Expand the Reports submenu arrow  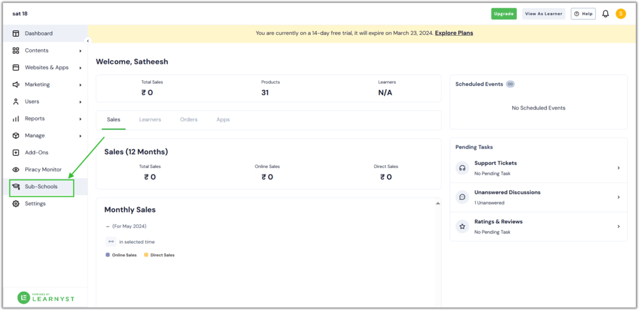click(80, 119)
